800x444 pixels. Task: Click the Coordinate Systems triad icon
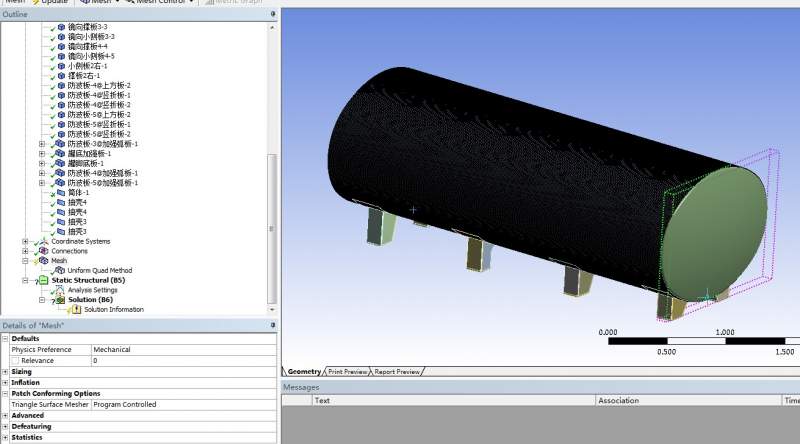(44, 241)
